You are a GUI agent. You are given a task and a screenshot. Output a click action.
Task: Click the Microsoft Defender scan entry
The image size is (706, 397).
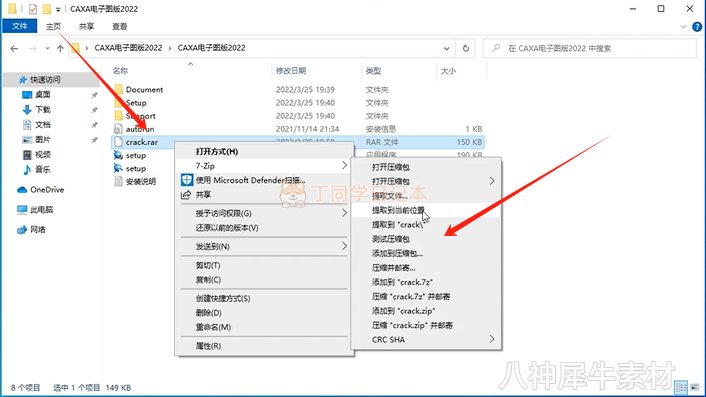coord(264,180)
